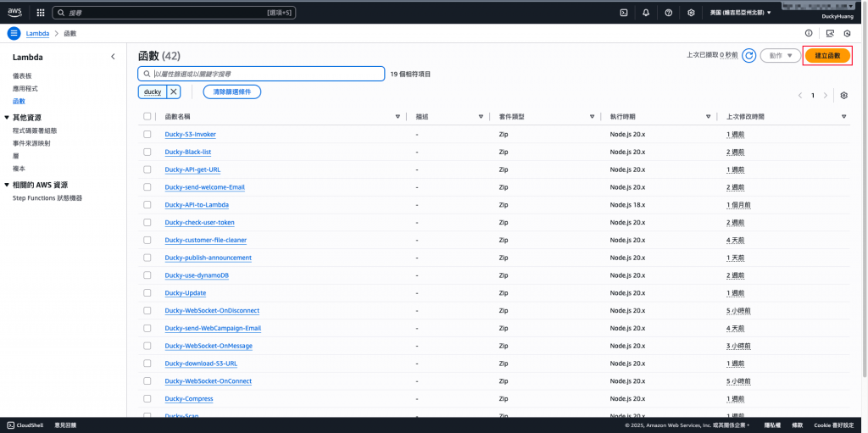Open the Ducky-customer-file-cleaner function link

tap(206, 240)
